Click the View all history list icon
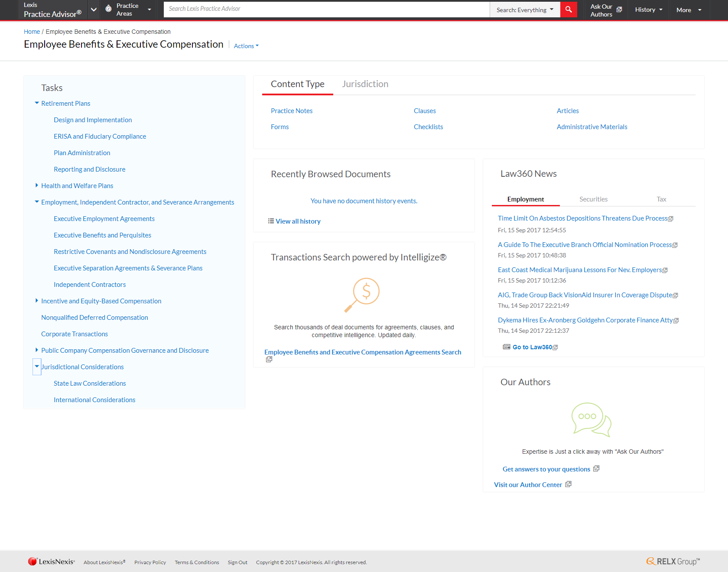The image size is (728, 572). click(271, 221)
